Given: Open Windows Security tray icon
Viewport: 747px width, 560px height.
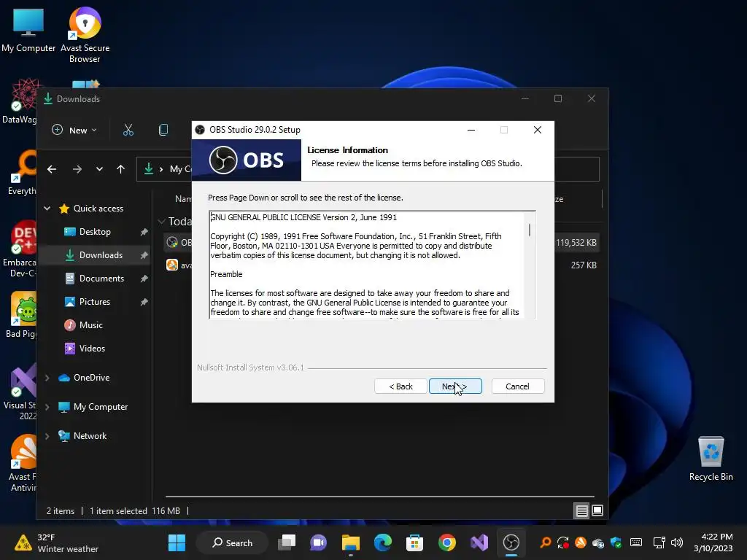Looking at the screenshot, I should coord(616,542).
